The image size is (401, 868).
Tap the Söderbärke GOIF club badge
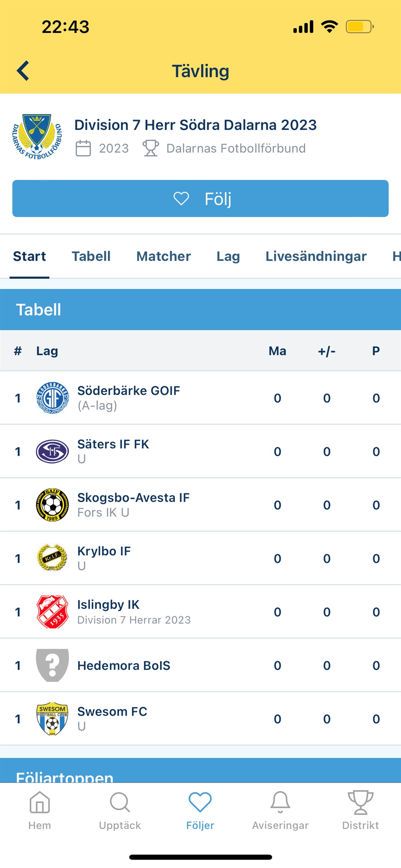click(53, 398)
